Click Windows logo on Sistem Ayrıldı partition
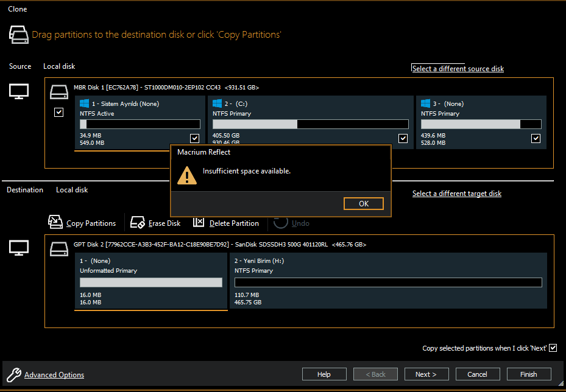 click(85, 103)
